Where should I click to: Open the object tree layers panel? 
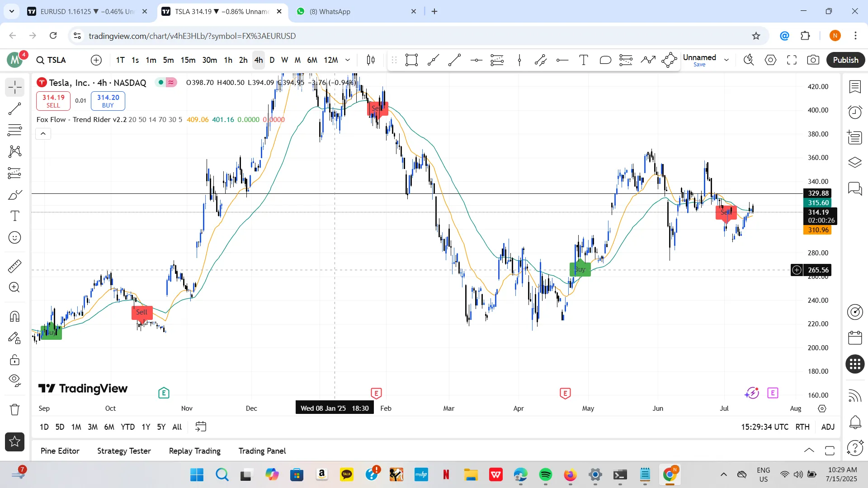(855, 163)
